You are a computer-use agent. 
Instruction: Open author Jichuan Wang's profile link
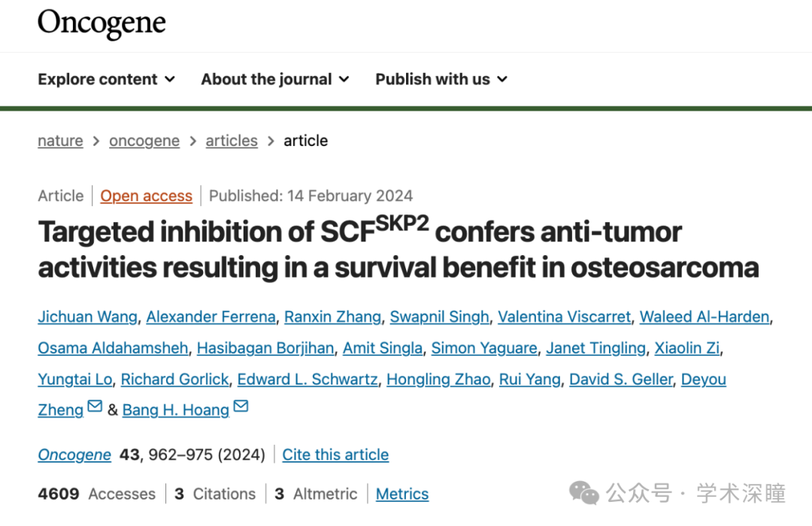coord(87,317)
